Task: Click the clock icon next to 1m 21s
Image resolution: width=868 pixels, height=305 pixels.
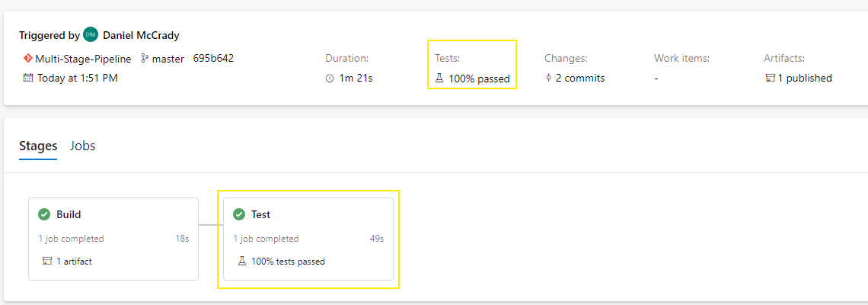Action: pyautogui.click(x=330, y=79)
